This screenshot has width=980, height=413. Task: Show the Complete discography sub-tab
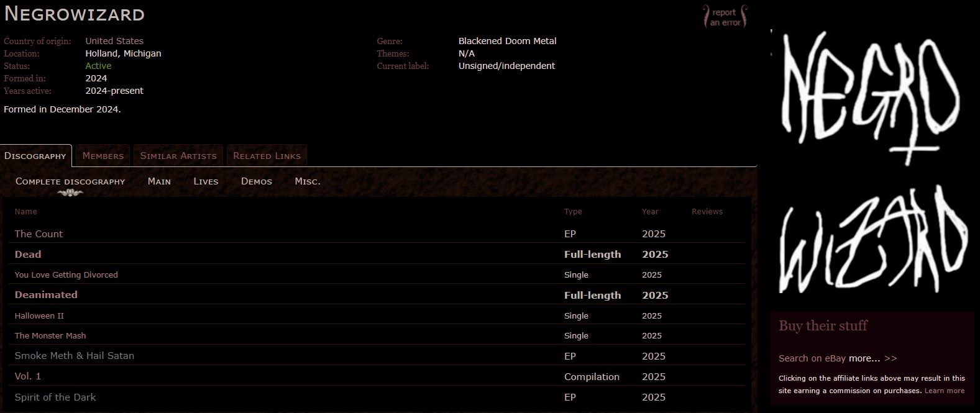click(x=70, y=181)
